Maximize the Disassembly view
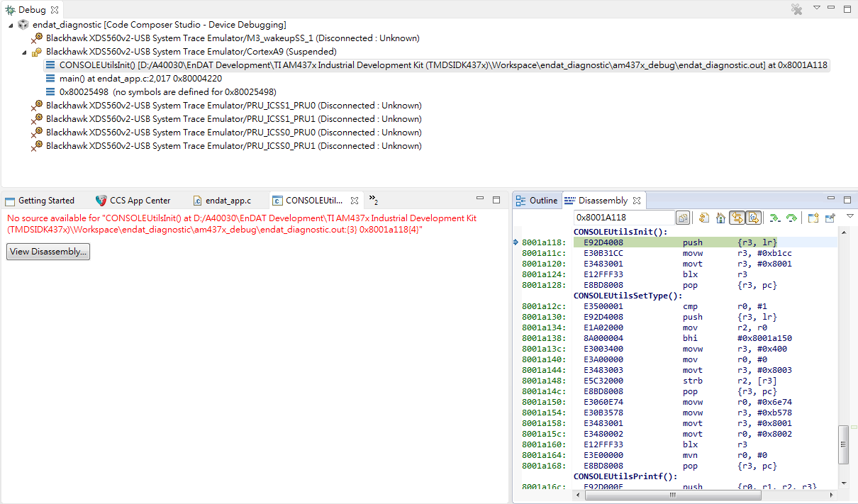 (847, 199)
